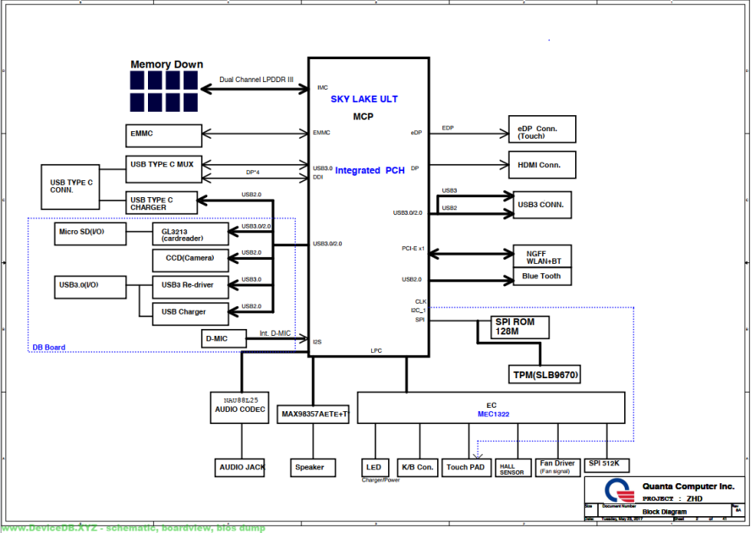This screenshot has height=533, width=756.
Task: Click the NGFF WLAN+BT block
Action: 542,256
